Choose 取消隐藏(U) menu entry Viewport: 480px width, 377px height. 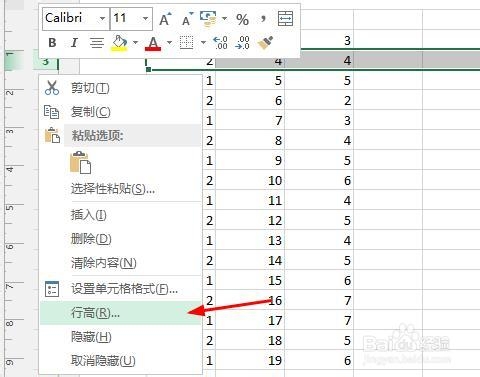(x=121, y=361)
